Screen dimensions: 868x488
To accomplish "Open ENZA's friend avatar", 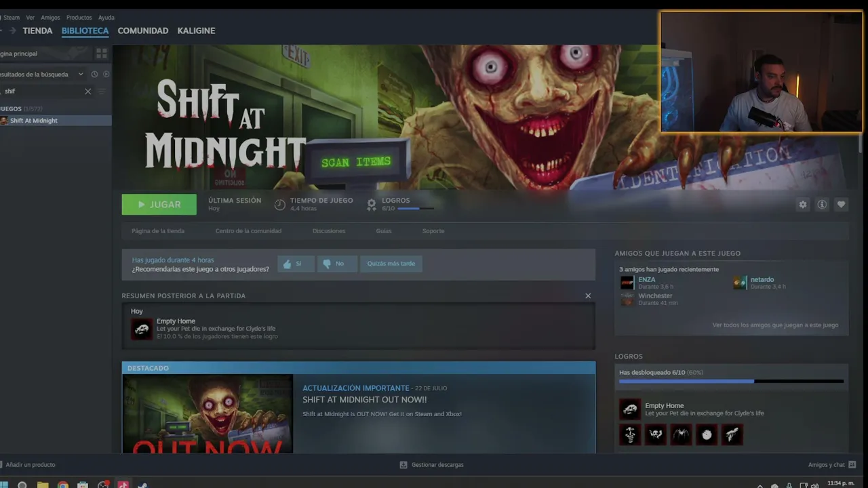I will (627, 283).
